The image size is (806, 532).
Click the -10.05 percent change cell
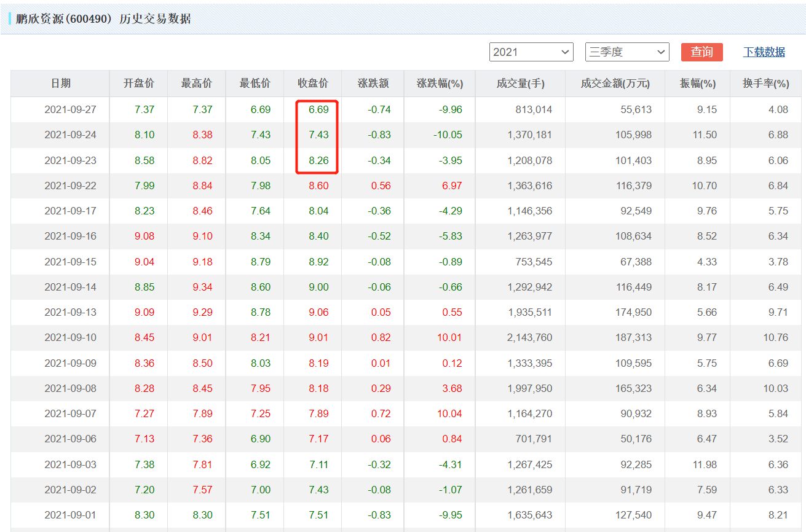(448, 135)
